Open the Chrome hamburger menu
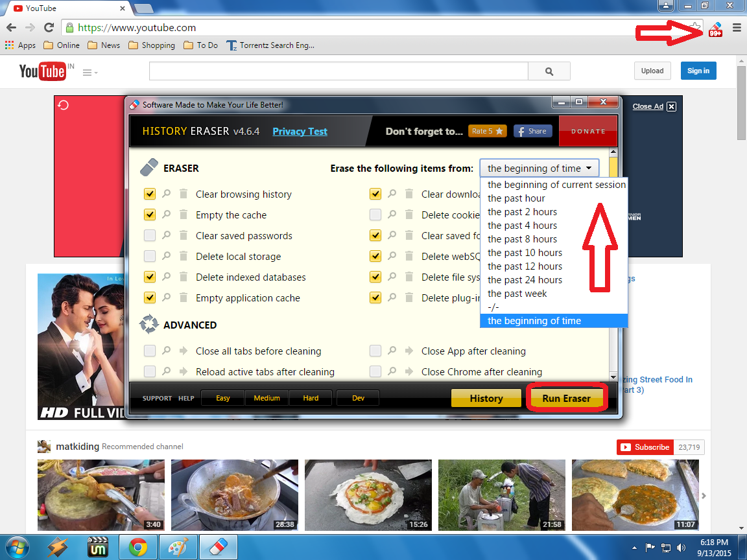The width and height of the screenshot is (747, 560). (737, 28)
